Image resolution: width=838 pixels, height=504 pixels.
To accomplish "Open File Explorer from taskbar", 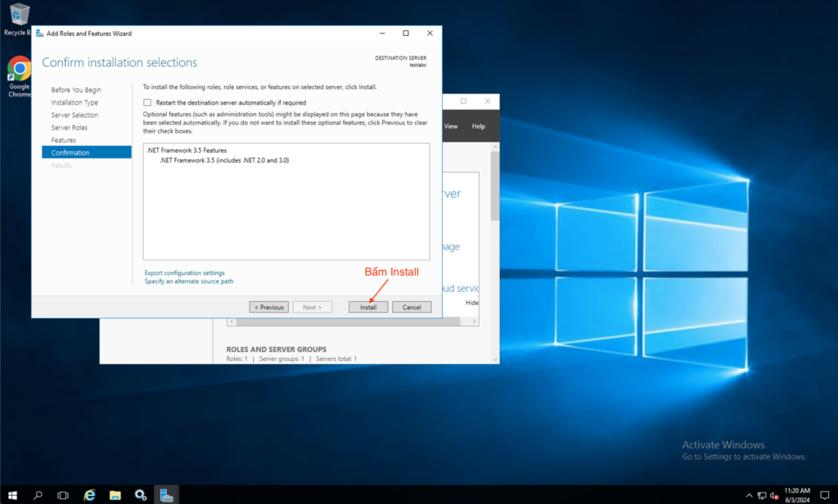I will (x=115, y=494).
